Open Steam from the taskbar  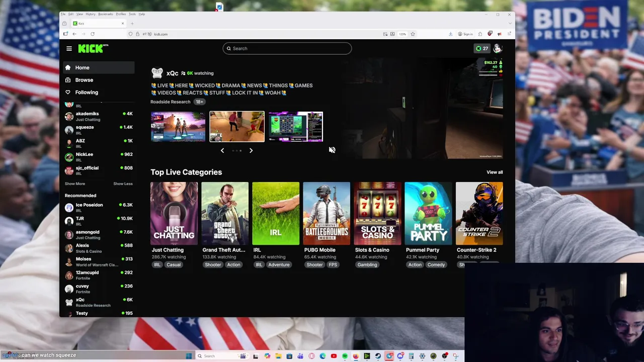point(378,356)
